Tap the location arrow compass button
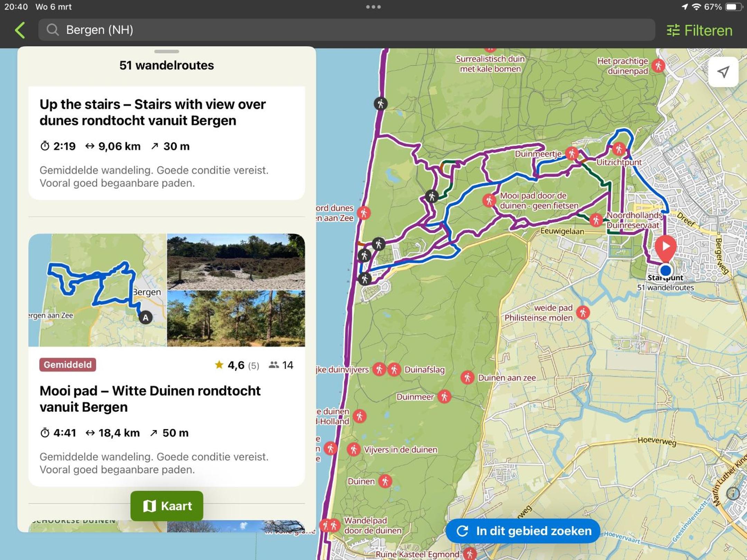Image resolution: width=747 pixels, height=560 pixels. click(x=723, y=72)
